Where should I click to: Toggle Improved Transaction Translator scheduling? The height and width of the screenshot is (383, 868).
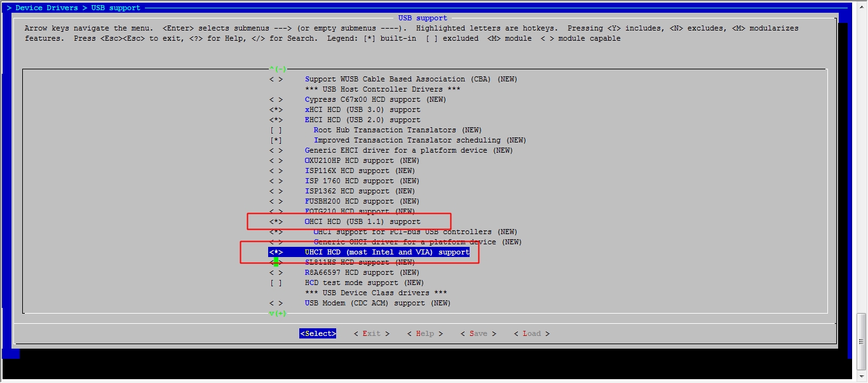(276, 140)
